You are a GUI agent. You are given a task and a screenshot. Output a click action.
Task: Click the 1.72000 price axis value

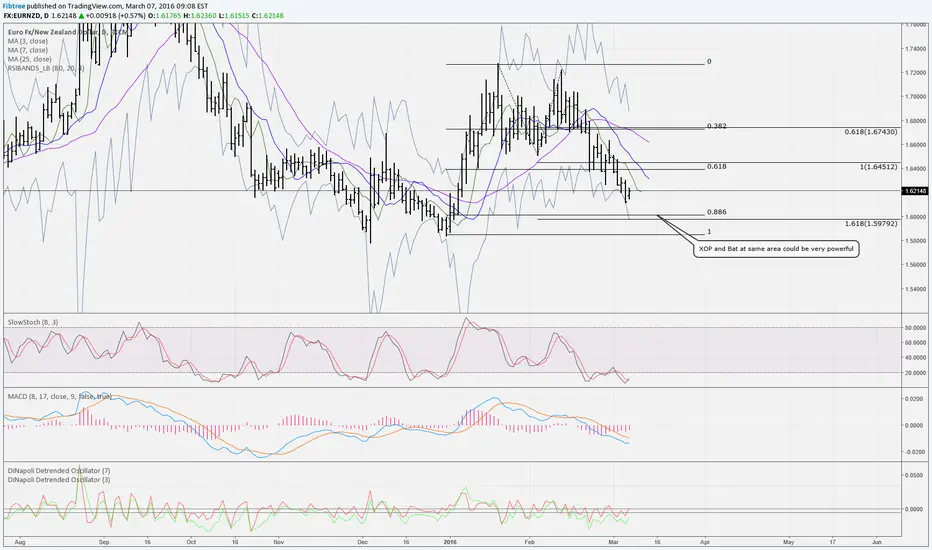click(916, 72)
